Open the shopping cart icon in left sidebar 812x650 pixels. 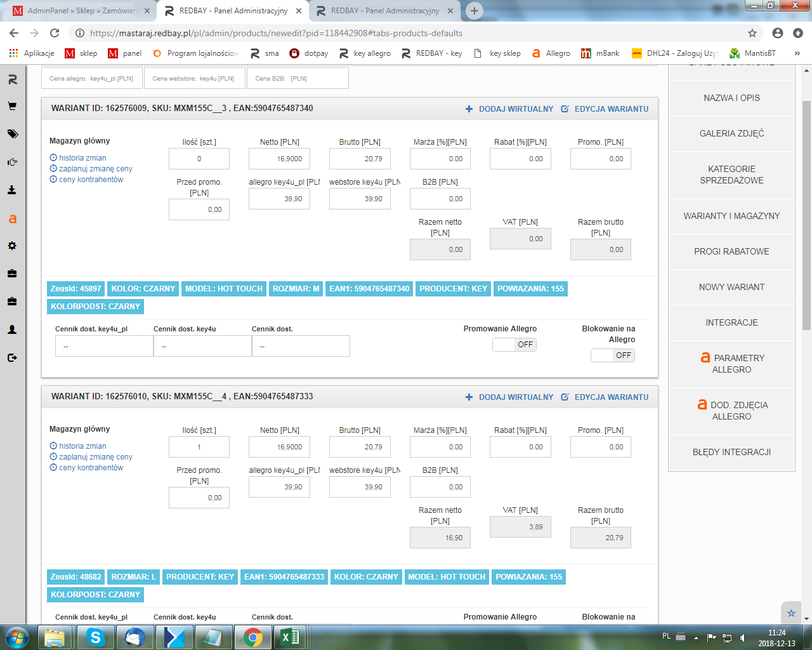(x=12, y=107)
